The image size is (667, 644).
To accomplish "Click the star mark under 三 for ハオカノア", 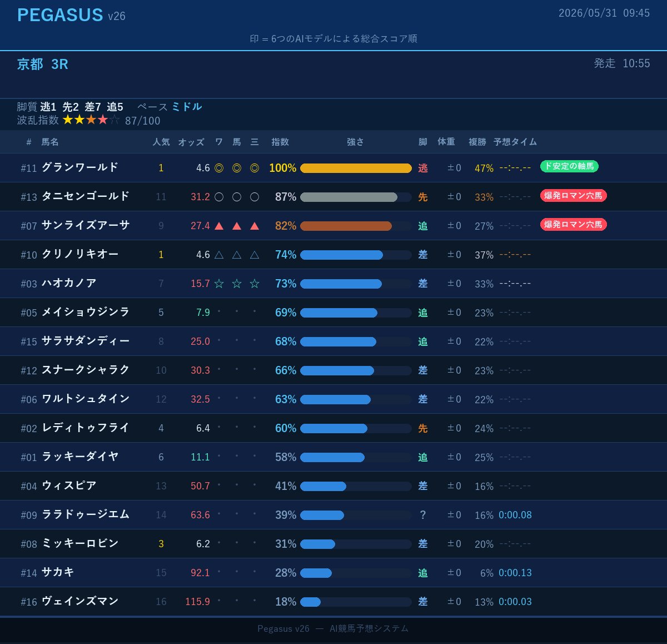I will [x=255, y=284].
